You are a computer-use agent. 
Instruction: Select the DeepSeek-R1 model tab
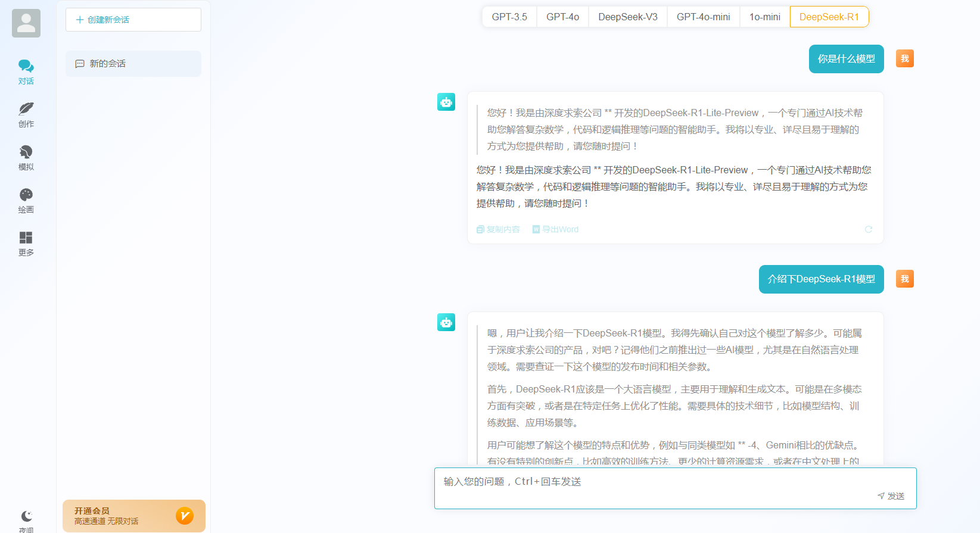[x=829, y=17]
